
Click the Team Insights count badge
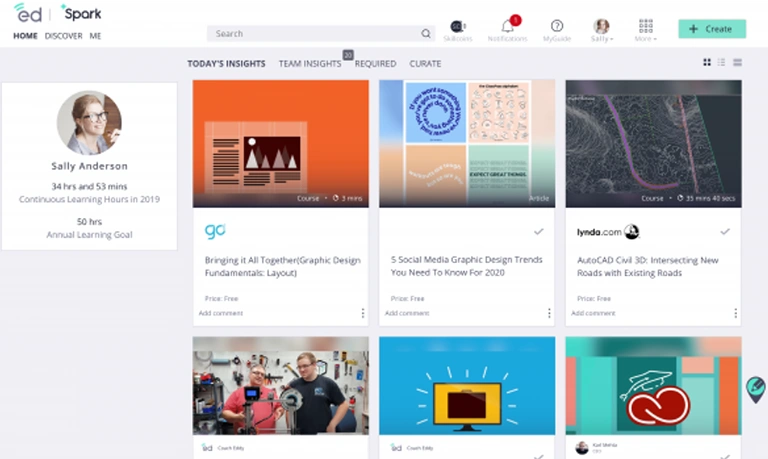[348, 55]
